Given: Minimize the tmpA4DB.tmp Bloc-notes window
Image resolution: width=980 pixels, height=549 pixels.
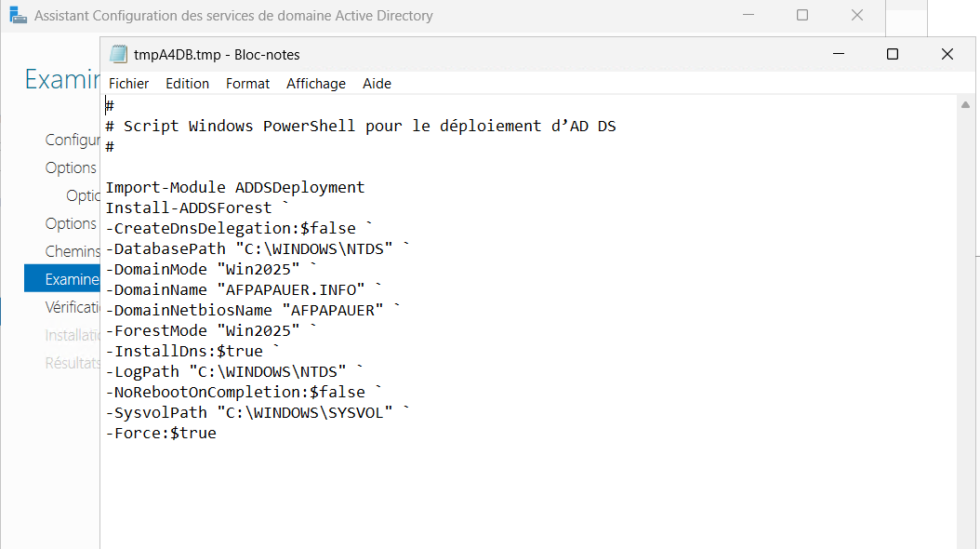Looking at the screenshot, I should click(838, 54).
